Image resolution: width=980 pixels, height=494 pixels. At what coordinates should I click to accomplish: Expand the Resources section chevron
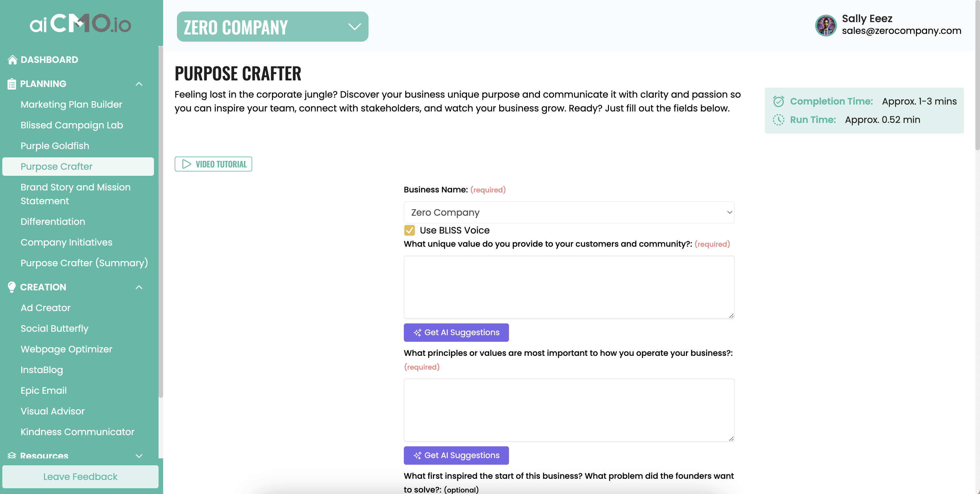point(139,456)
